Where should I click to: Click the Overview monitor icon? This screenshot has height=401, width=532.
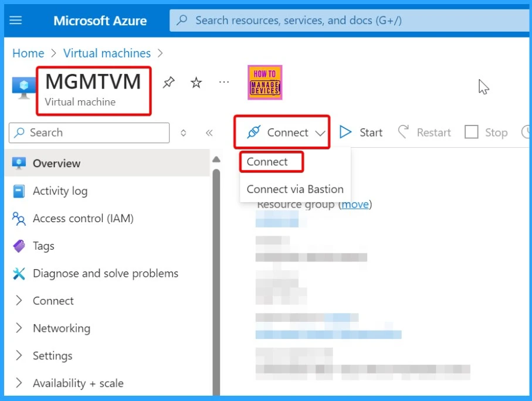click(19, 163)
